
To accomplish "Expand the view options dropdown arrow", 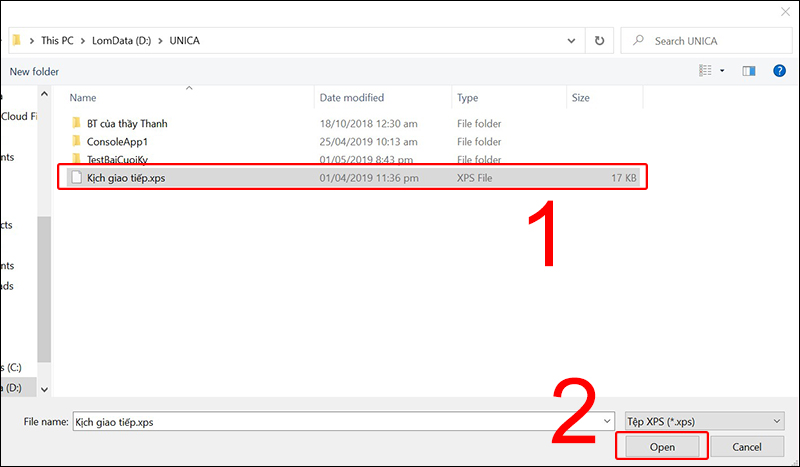I will [x=722, y=71].
